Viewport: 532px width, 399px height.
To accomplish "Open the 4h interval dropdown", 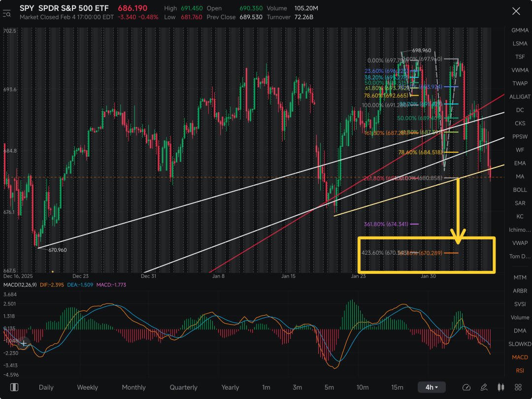I will coord(432,387).
